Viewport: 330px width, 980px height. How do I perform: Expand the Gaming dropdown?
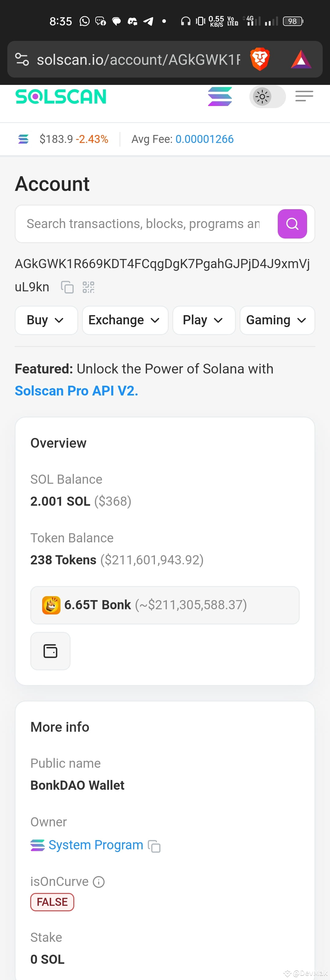277,320
